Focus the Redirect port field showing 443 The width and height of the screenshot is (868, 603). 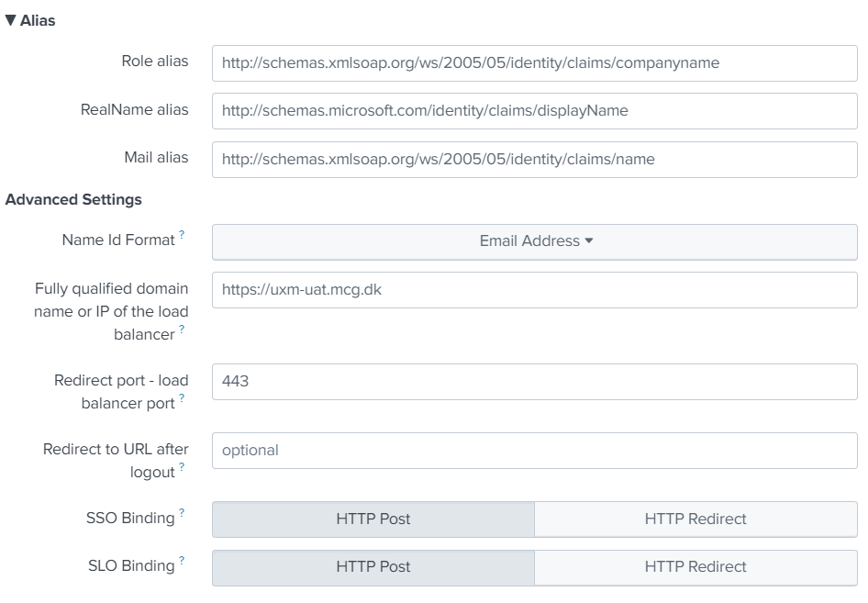535,381
